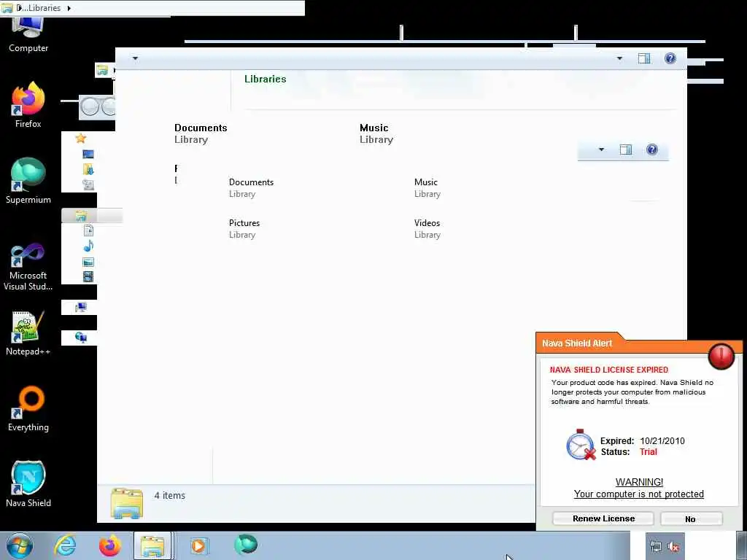This screenshot has height=560, width=747.
Task: Click the '4 items' status text
Action: 169,495
